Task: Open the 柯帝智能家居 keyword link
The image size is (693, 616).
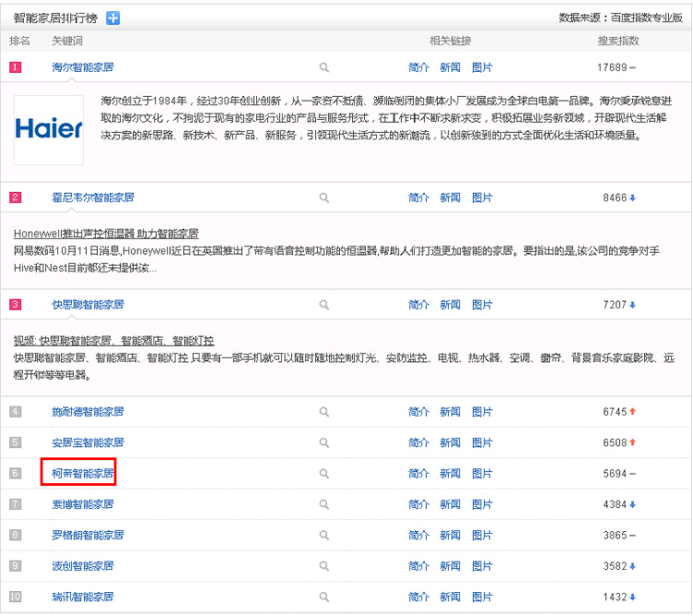Action: click(82, 473)
